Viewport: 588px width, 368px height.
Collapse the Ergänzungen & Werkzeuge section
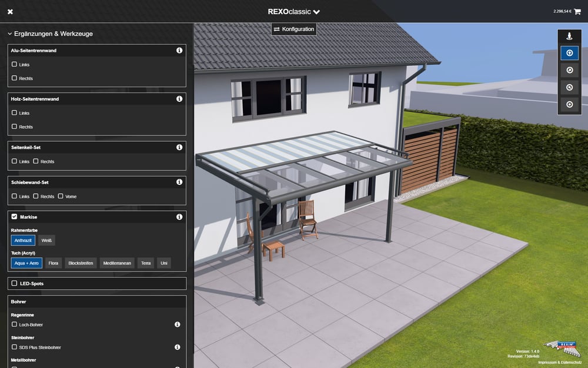pos(50,34)
